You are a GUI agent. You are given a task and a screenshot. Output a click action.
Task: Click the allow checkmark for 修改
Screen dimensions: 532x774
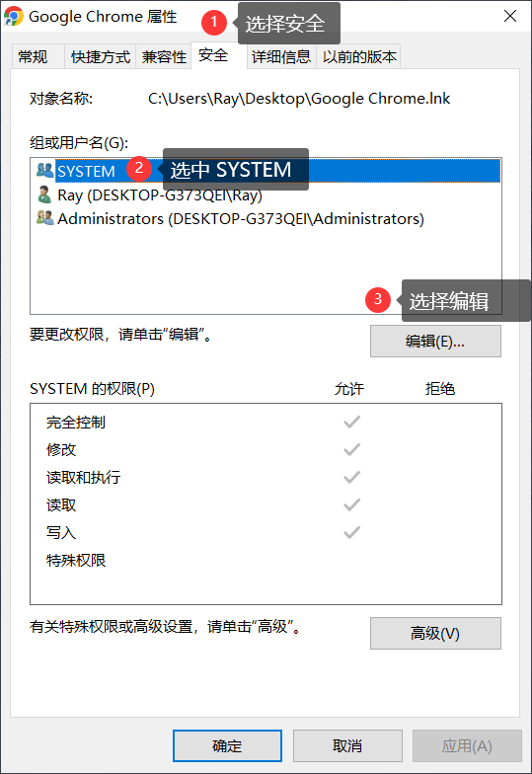(351, 450)
